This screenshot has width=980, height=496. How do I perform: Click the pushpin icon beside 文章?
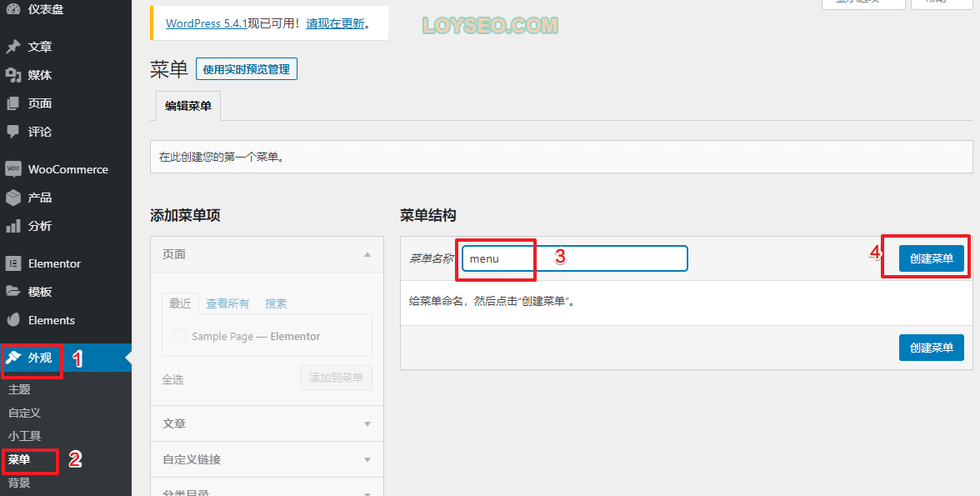[x=13, y=47]
